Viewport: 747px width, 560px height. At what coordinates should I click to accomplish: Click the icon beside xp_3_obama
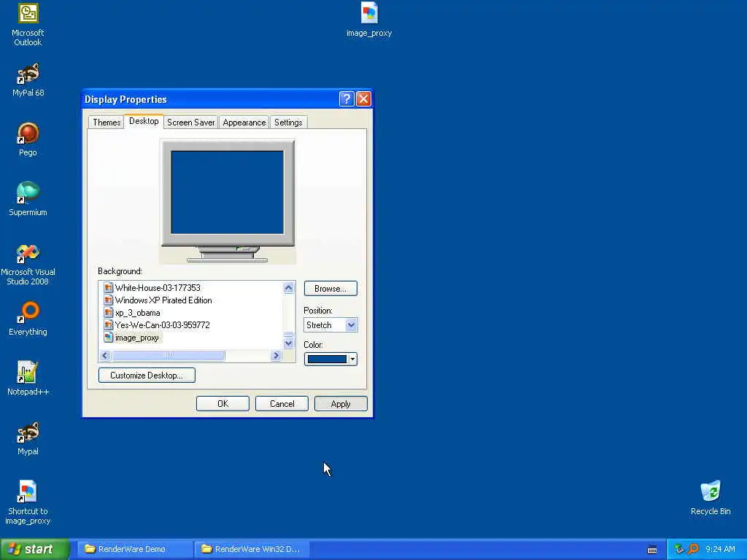point(109,313)
